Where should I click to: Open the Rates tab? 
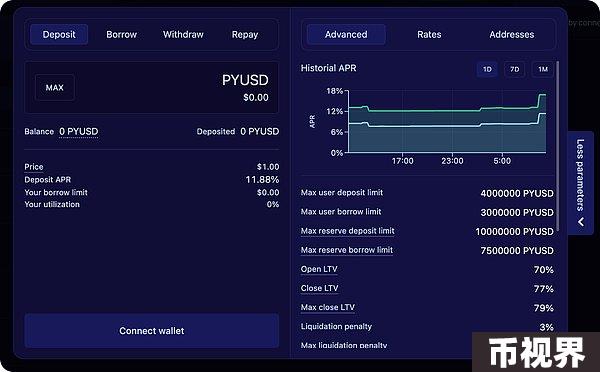click(x=429, y=34)
